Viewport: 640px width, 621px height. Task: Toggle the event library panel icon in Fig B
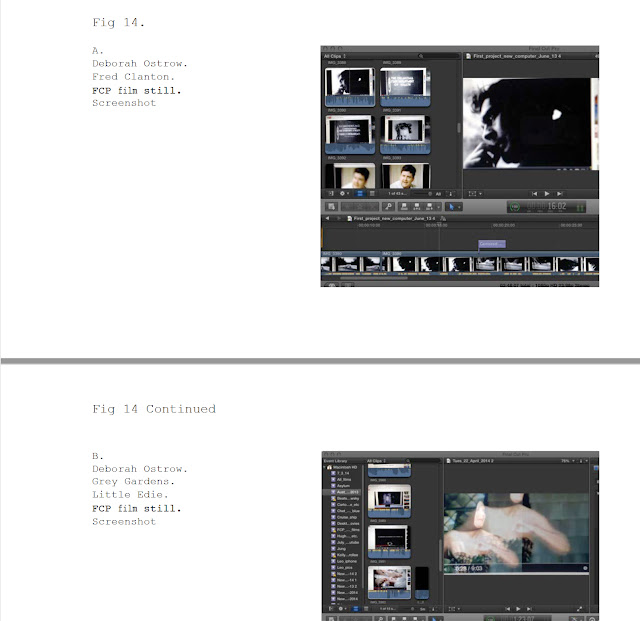(331, 609)
